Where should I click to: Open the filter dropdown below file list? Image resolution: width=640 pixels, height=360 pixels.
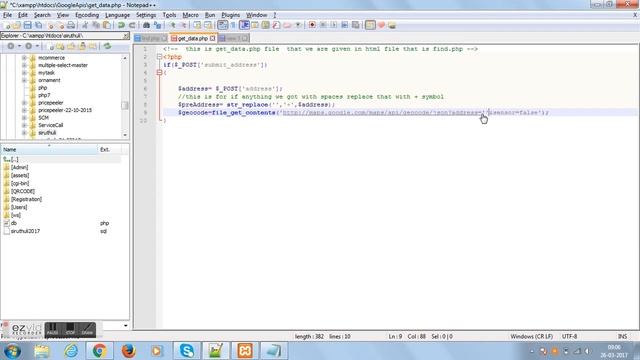(125, 326)
